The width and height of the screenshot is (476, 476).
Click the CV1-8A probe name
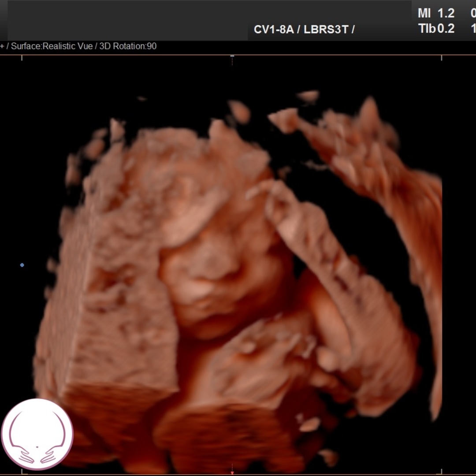pos(273,30)
